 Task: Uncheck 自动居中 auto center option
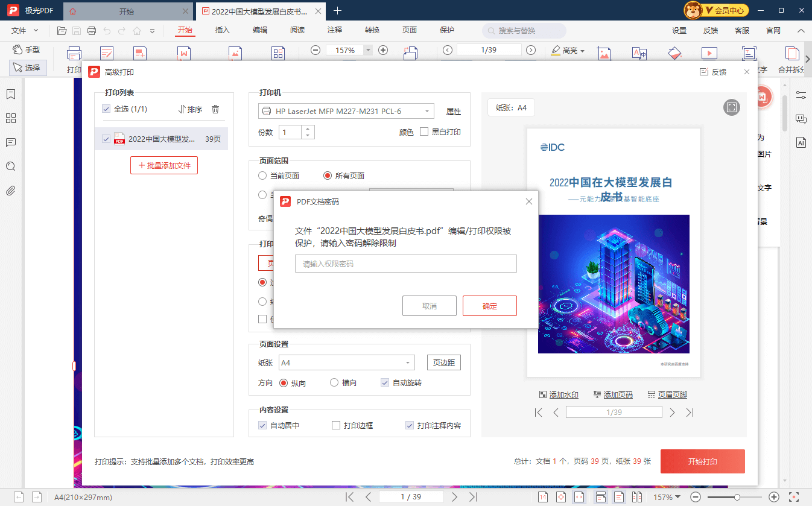click(262, 425)
